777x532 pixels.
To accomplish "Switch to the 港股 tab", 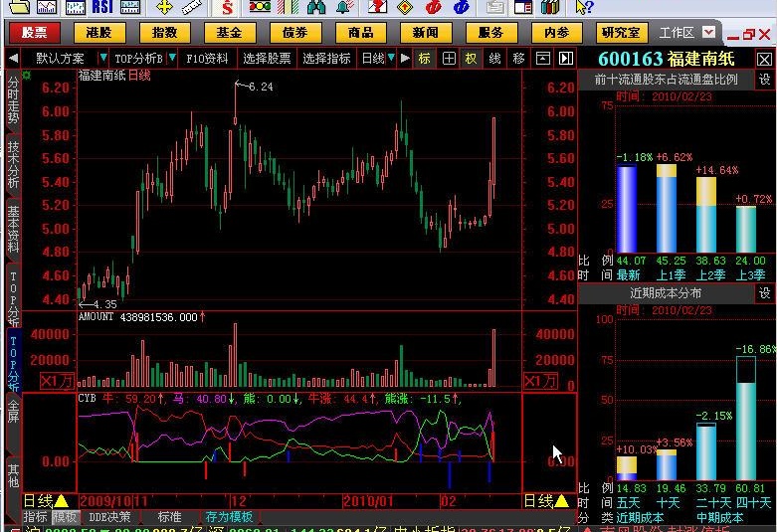I will [x=99, y=33].
